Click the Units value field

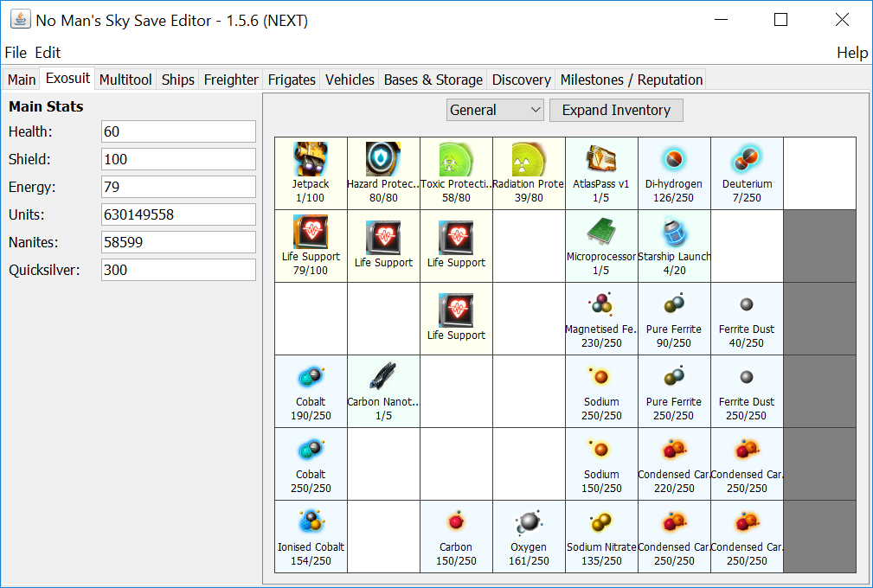coord(179,214)
